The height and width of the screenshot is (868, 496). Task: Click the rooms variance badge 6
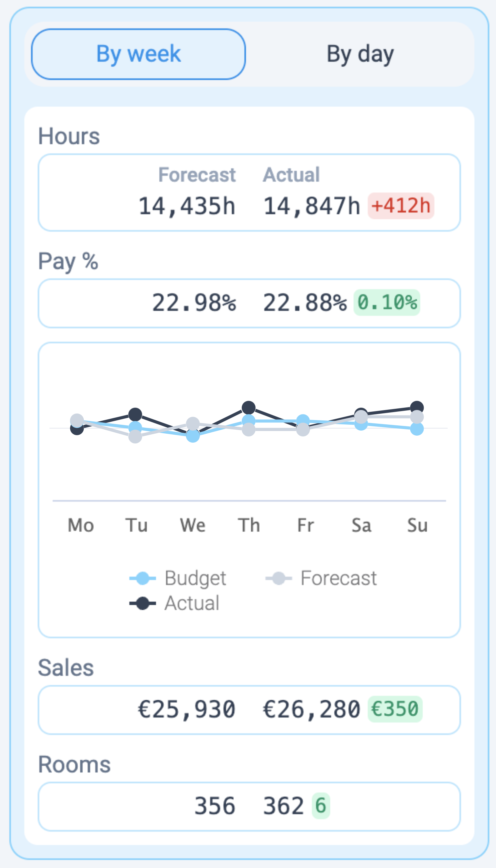(x=321, y=806)
